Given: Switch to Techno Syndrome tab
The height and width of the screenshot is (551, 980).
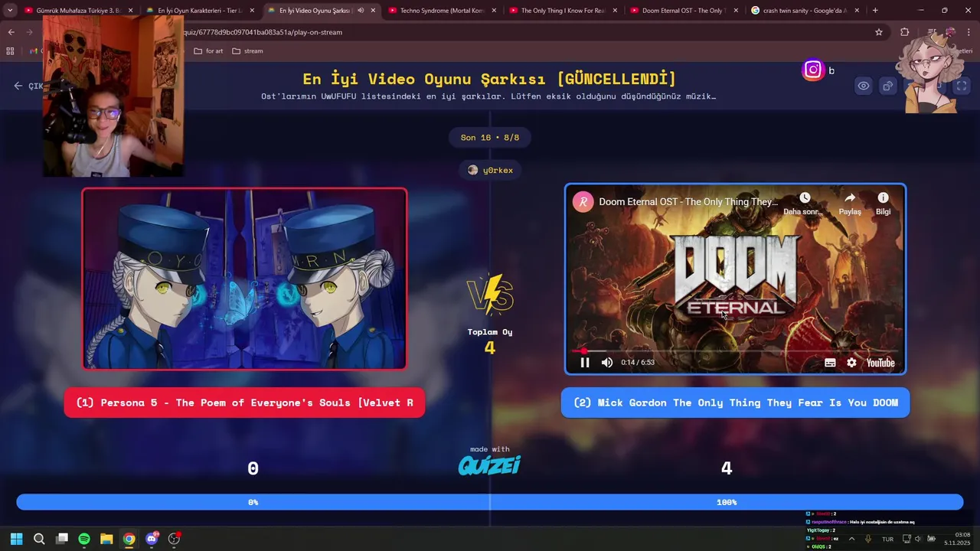Looking at the screenshot, I should [441, 11].
